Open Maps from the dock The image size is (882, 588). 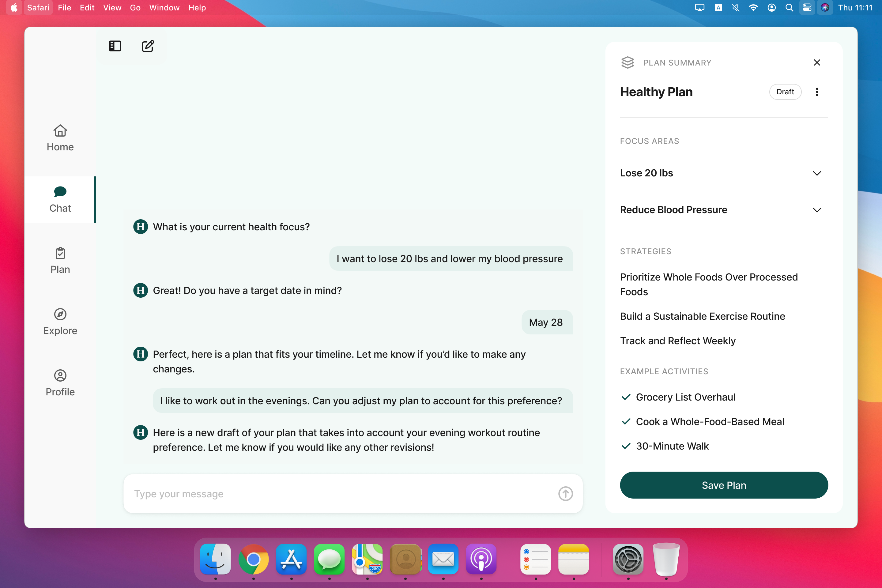coord(367,559)
